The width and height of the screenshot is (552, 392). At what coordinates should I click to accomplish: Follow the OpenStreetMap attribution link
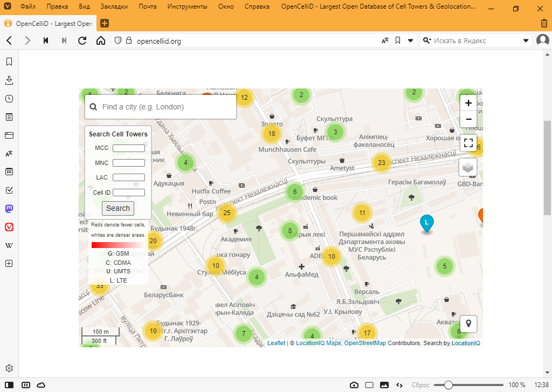coord(365,343)
